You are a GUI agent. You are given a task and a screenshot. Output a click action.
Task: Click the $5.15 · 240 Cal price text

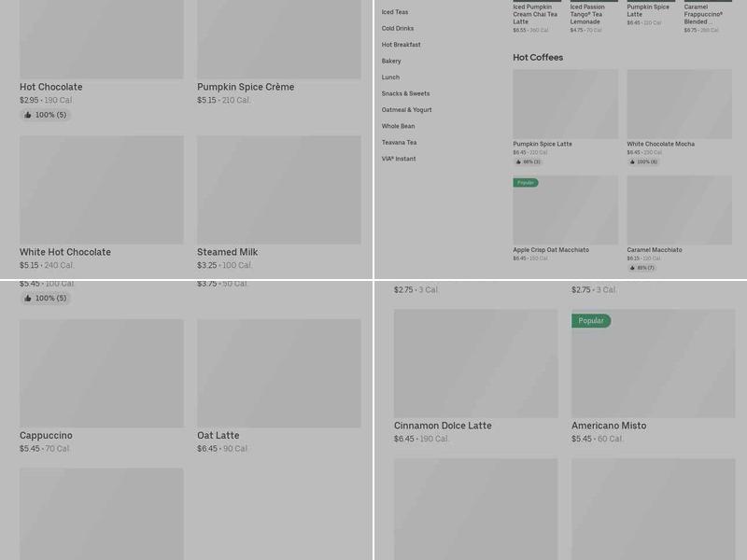[46, 266]
